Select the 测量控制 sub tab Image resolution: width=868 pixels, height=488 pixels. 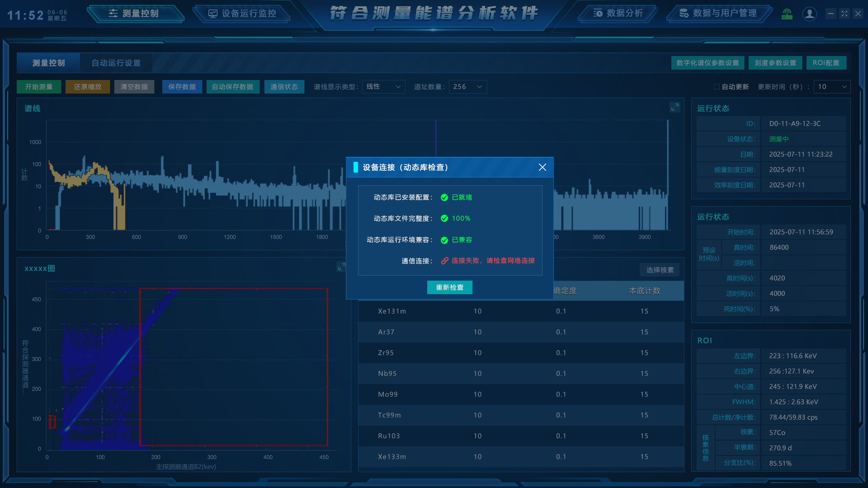click(48, 63)
